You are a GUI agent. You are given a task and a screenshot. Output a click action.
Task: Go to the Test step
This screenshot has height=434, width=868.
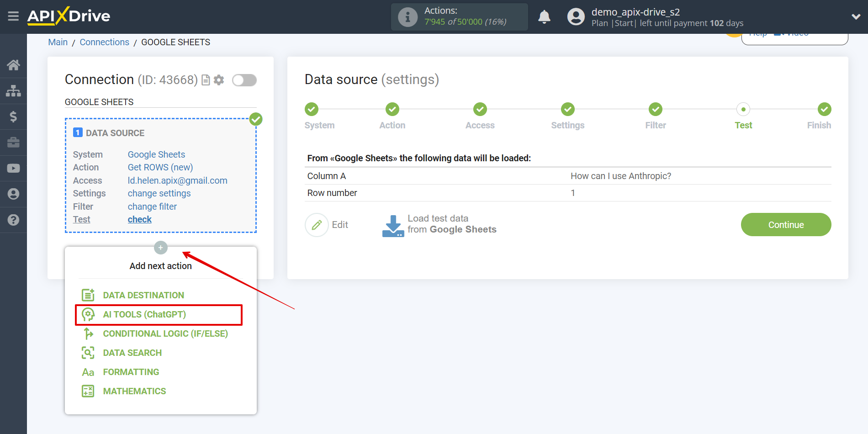tap(743, 109)
